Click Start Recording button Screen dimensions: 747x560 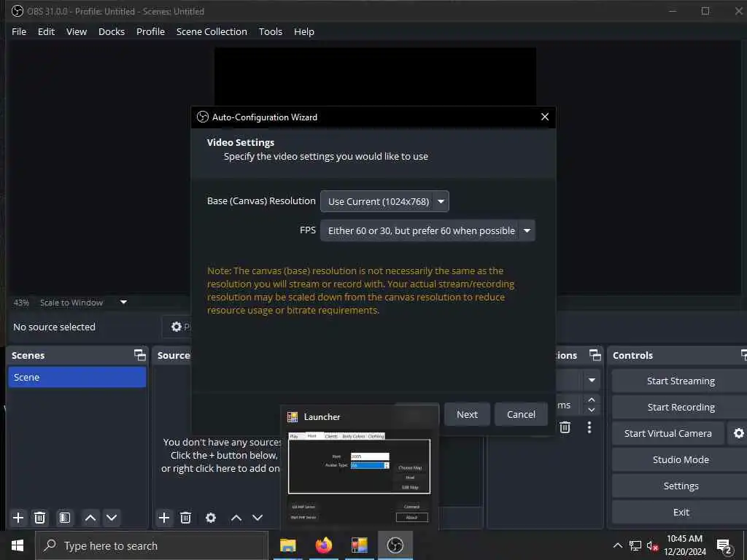pyautogui.click(x=681, y=407)
